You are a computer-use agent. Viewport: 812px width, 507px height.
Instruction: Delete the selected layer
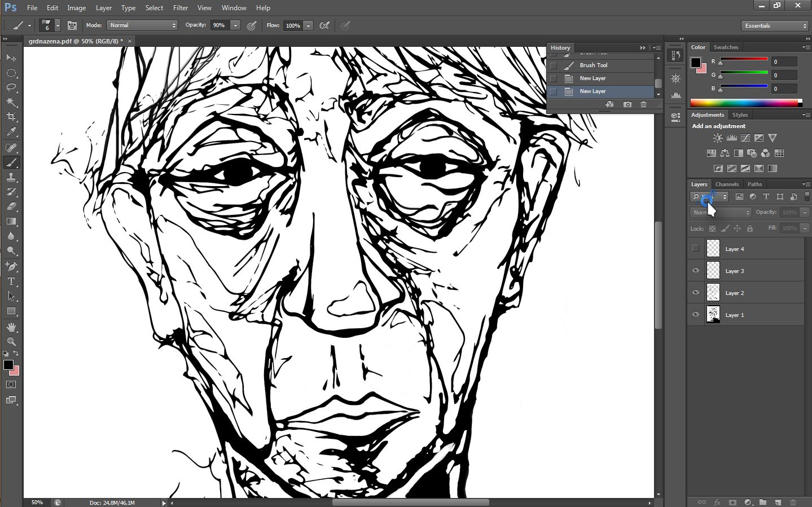tap(793, 502)
